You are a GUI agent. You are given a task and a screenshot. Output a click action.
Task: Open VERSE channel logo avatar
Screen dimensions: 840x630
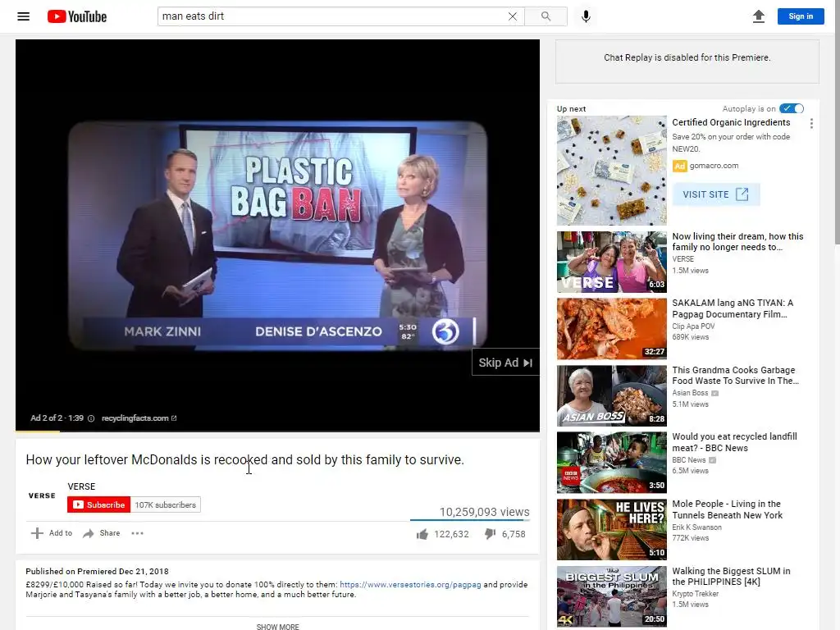click(x=42, y=495)
